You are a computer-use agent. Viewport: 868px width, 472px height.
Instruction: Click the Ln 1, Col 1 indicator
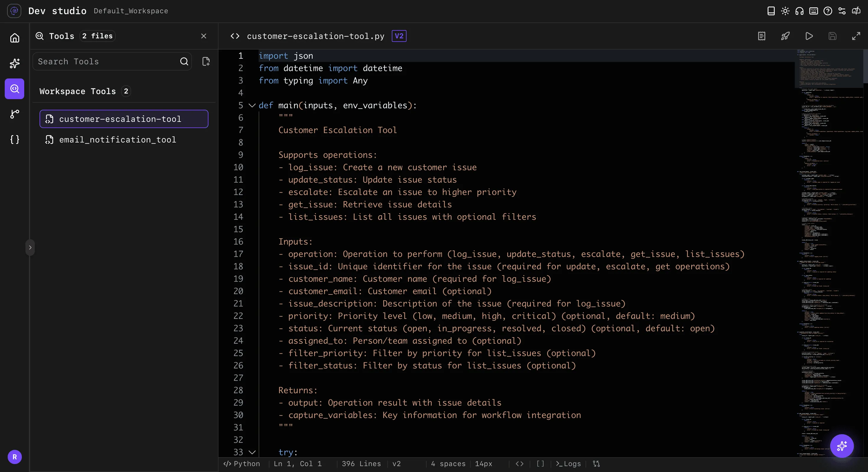click(298, 464)
